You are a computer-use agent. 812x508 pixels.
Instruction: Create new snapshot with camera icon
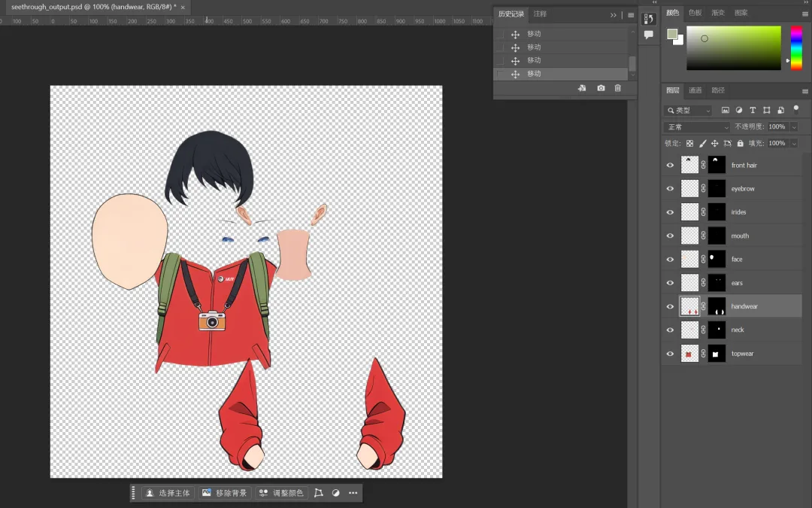[601, 88]
